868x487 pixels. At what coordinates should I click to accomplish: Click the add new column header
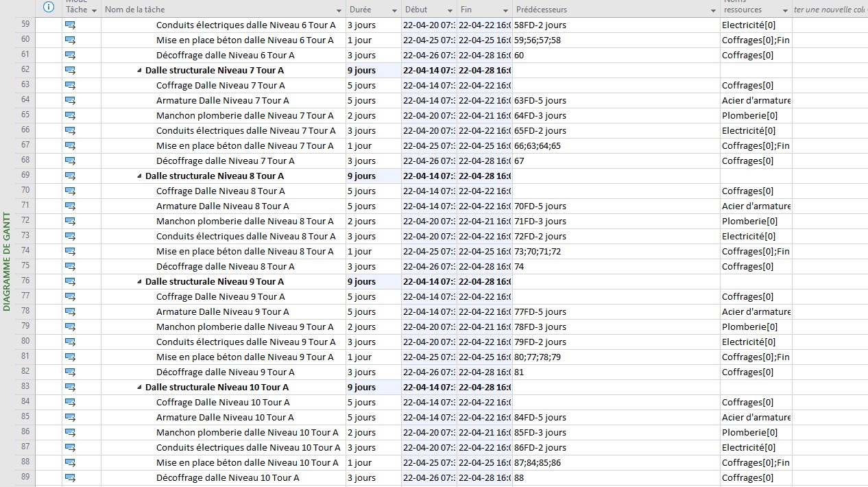830,10
